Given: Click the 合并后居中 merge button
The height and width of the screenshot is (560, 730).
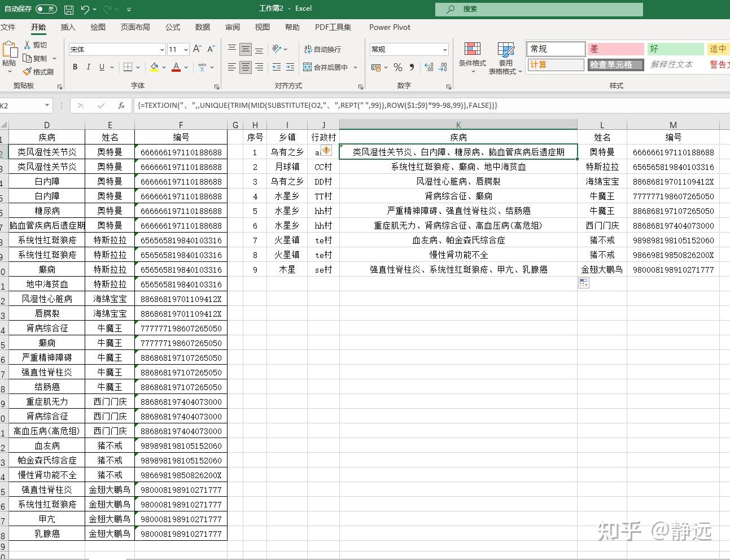Looking at the screenshot, I should coord(326,67).
